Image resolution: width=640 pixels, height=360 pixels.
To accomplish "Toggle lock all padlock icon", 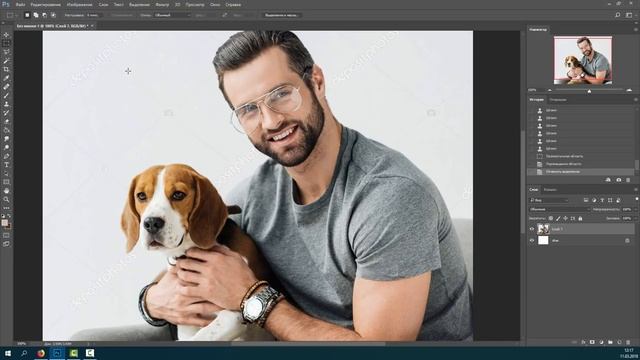I will (x=580, y=219).
